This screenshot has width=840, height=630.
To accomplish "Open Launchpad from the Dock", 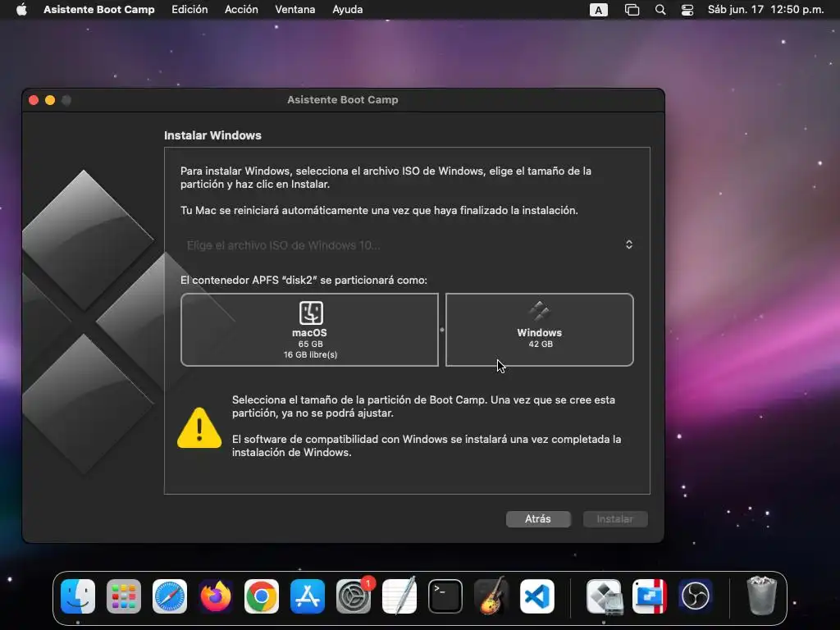I will (124, 596).
